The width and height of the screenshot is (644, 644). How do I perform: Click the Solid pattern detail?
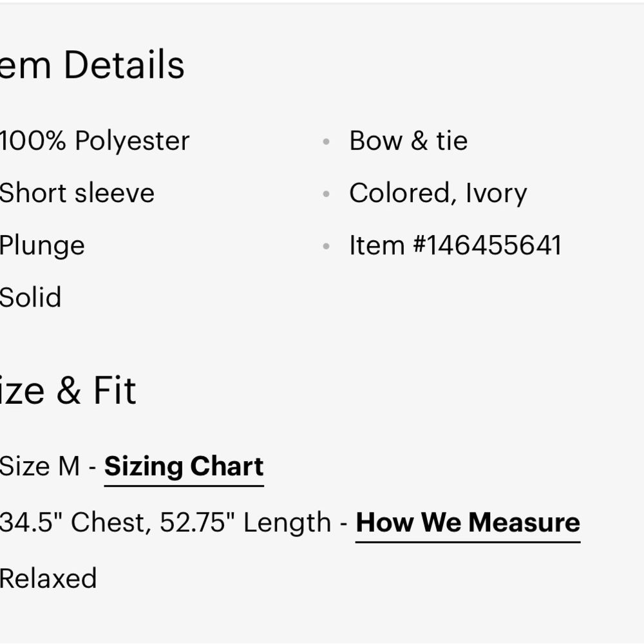30,297
